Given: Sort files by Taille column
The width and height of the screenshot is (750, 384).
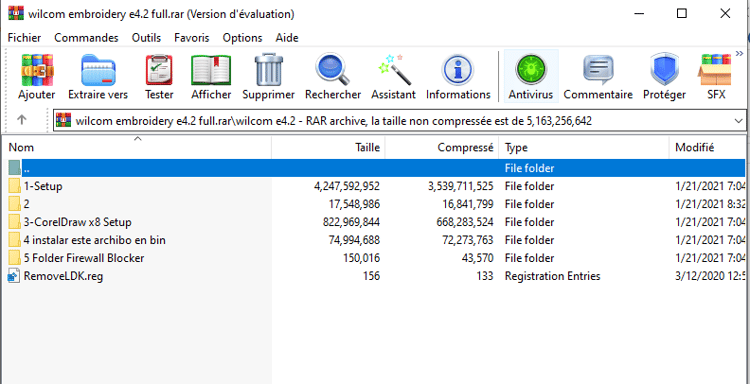Looking at the screenshot, I should 328,148.
